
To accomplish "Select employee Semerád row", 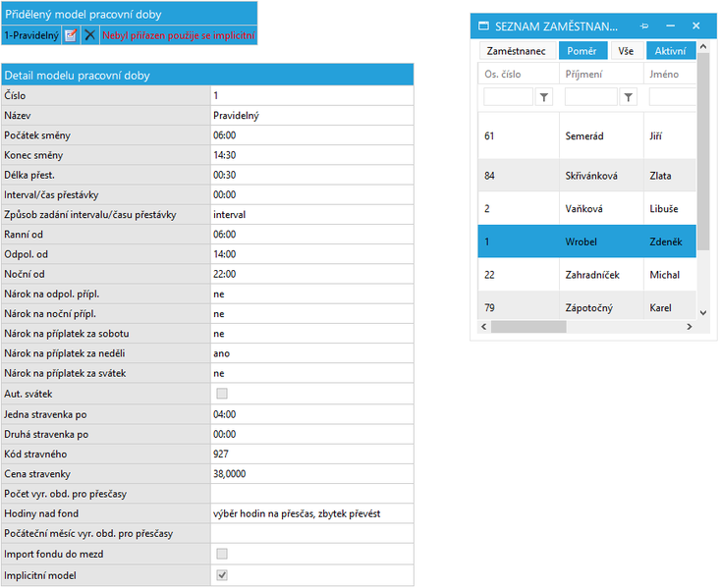I will pyautogui.click(x=587, y=136).
